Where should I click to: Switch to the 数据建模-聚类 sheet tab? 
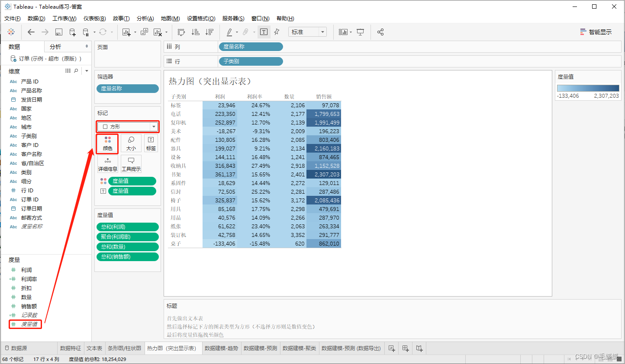(299, 348)
